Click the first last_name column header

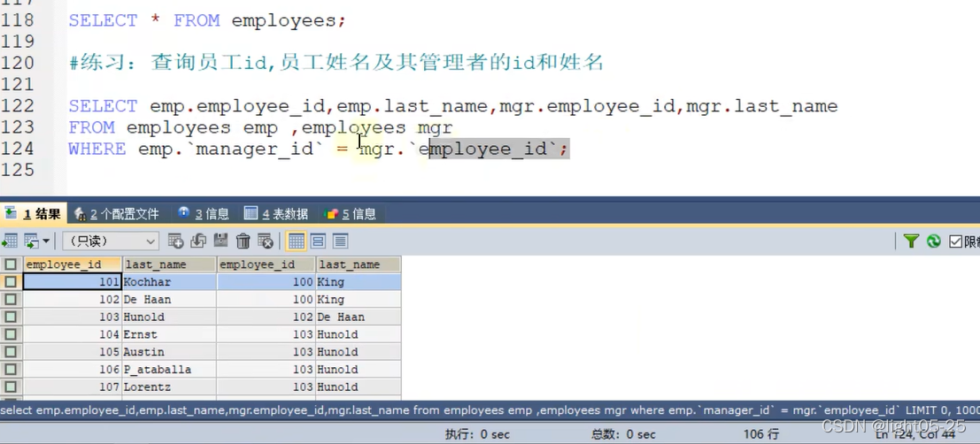[169, 264]
